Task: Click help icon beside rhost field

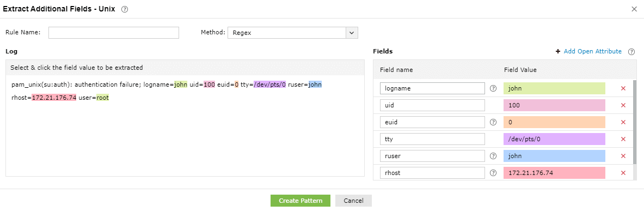Action: tap(493, 173)
